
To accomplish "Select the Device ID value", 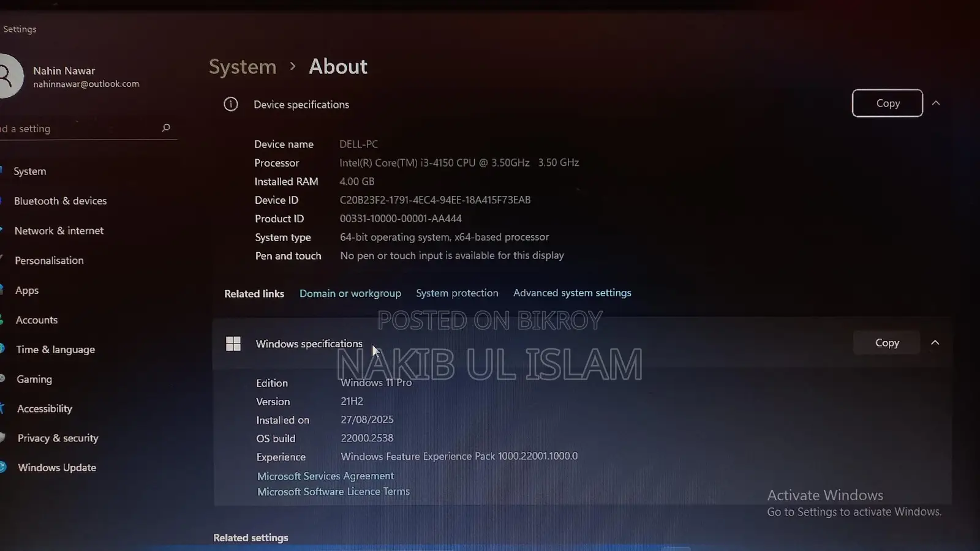I will [435, 200].
